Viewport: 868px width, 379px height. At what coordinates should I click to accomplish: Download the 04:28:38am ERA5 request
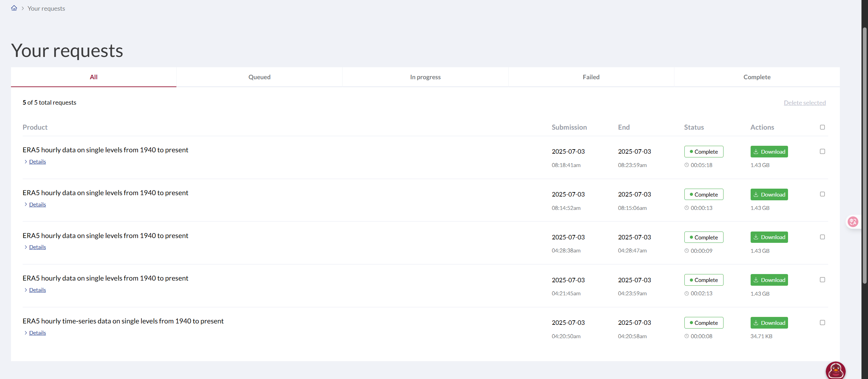tap(769, 237)
